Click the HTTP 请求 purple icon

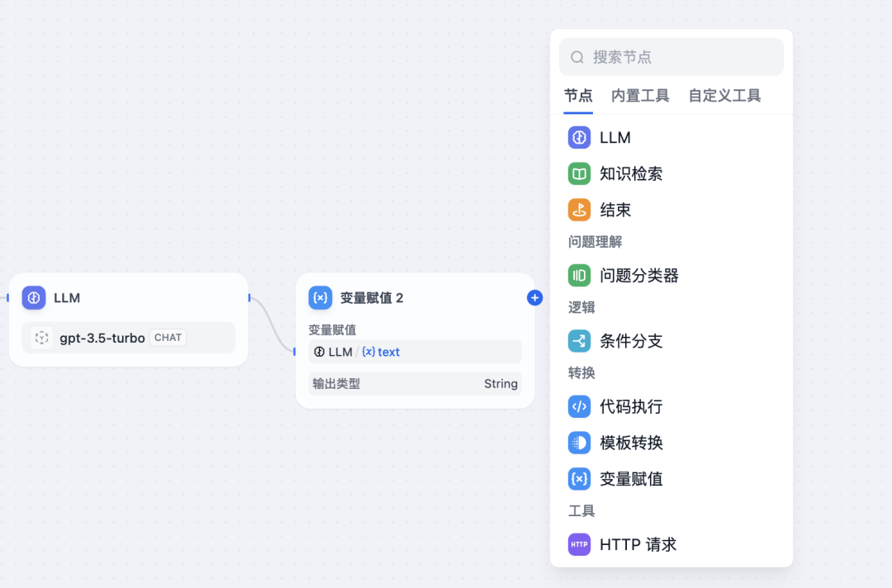pyautogui.click(x=579, y=544)
